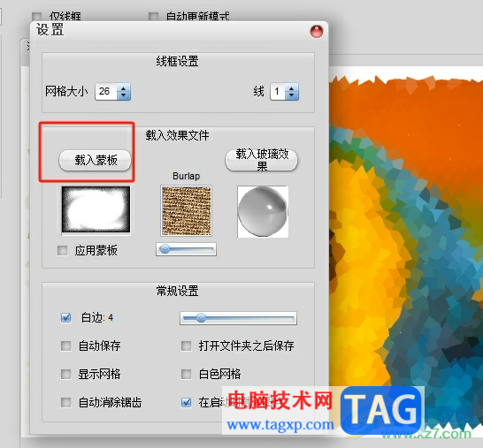Click the 载入玻璃效果 button
The width and height of the screenshot is (483, 448).
[x=262, y=160]
